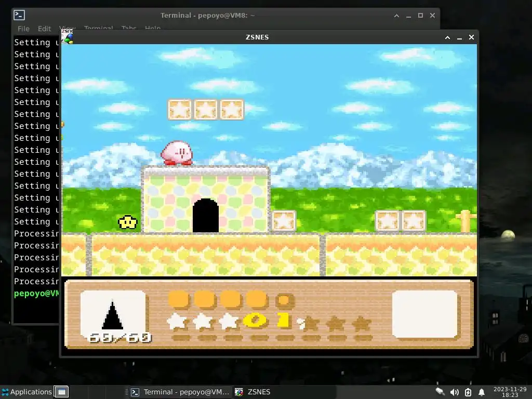532x399 pixels.
Task: Open the notifications bell icon
Action: (482, 392)
